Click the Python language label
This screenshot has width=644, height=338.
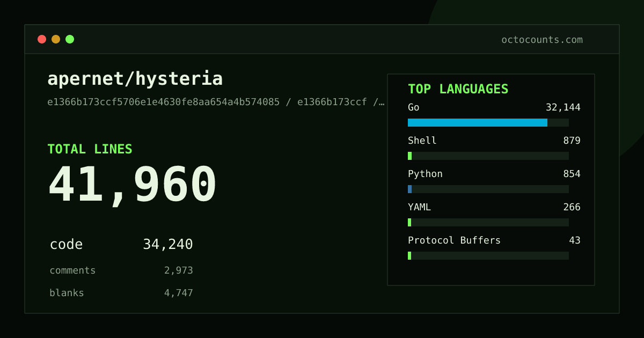tap(425, 174)
